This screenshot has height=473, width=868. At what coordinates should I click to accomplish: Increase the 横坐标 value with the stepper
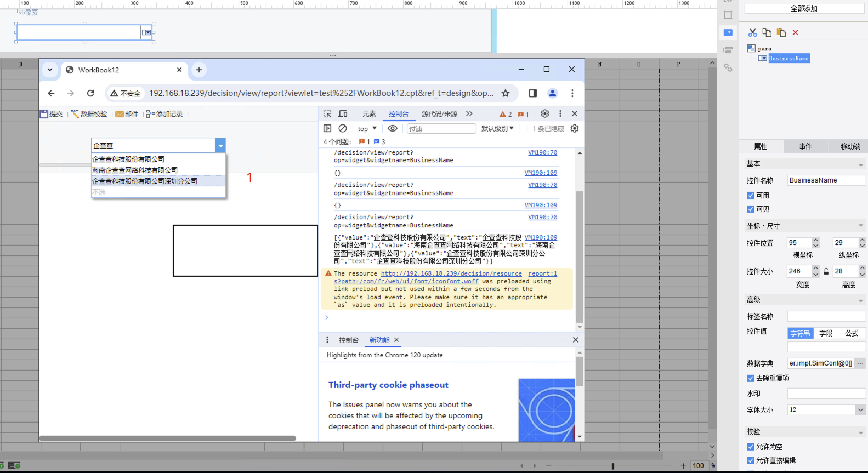[815, 240]
